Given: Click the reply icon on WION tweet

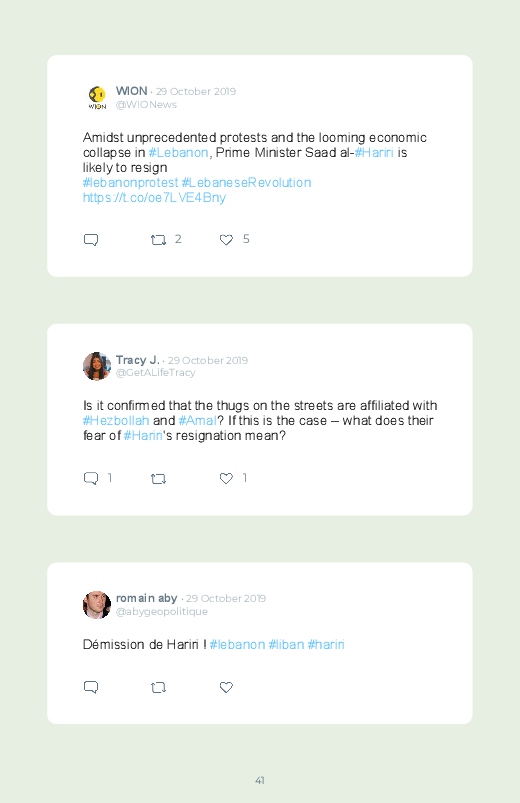Looking at the screenshot, I should [91, 240].
